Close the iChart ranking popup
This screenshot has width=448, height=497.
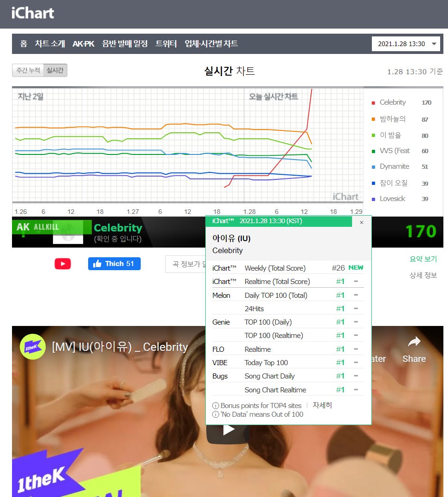[362, 222]
